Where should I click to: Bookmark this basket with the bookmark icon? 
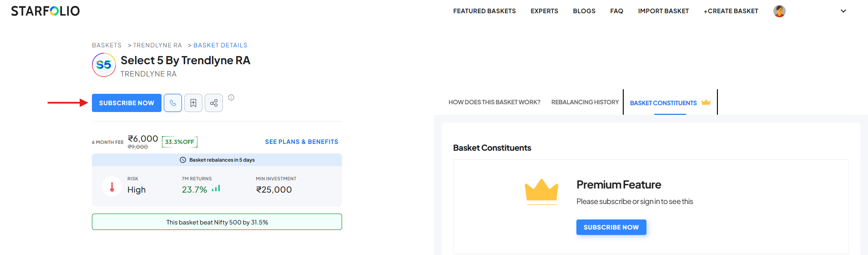point(193,103)
